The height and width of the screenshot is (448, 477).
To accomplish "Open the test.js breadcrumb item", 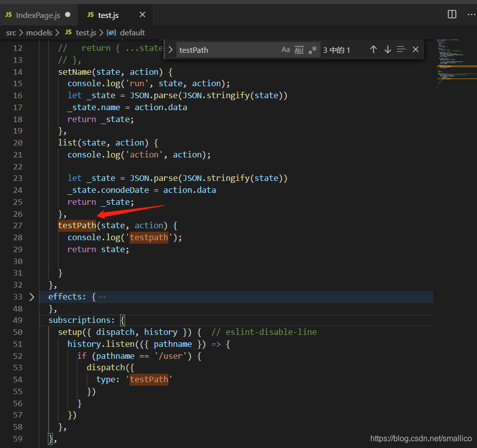I will 86,32.
